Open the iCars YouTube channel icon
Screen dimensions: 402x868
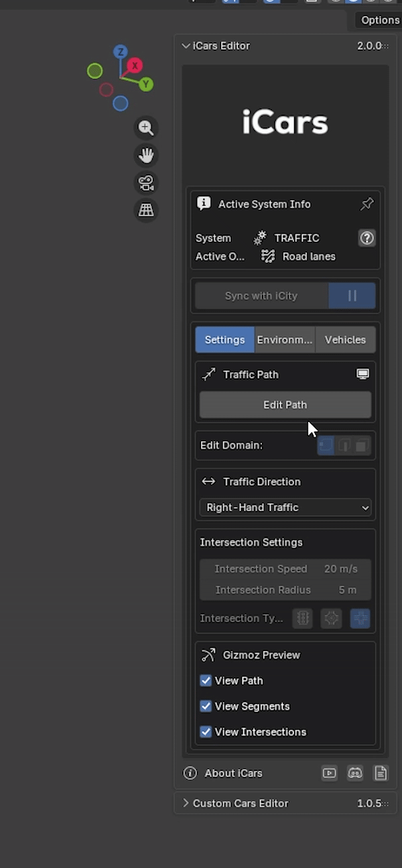tap(329, 773)
